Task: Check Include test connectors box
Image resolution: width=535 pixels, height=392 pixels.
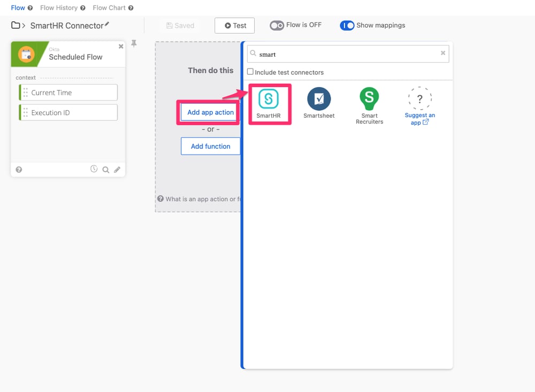Action: (250, 72)
